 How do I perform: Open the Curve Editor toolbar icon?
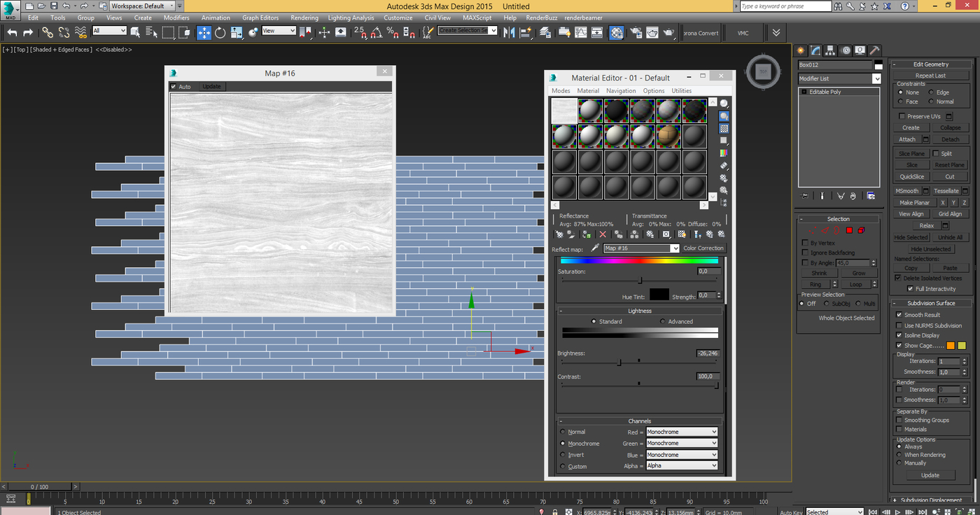point(580,33)
